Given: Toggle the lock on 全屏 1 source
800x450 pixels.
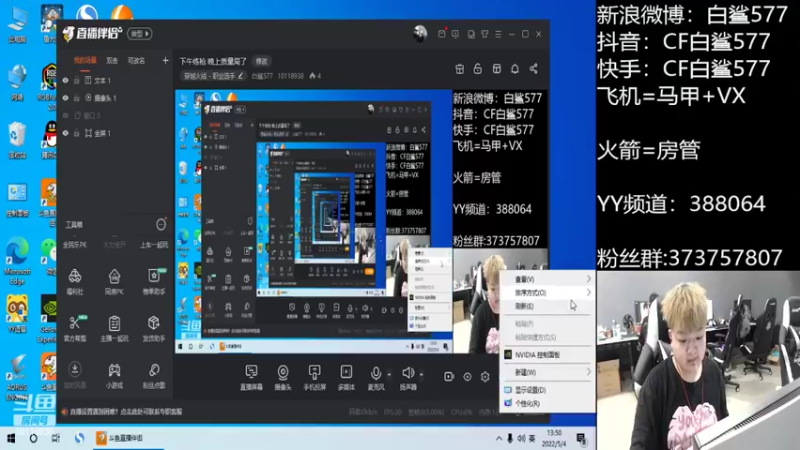Looking at the screenshot, I should (77, 133).
